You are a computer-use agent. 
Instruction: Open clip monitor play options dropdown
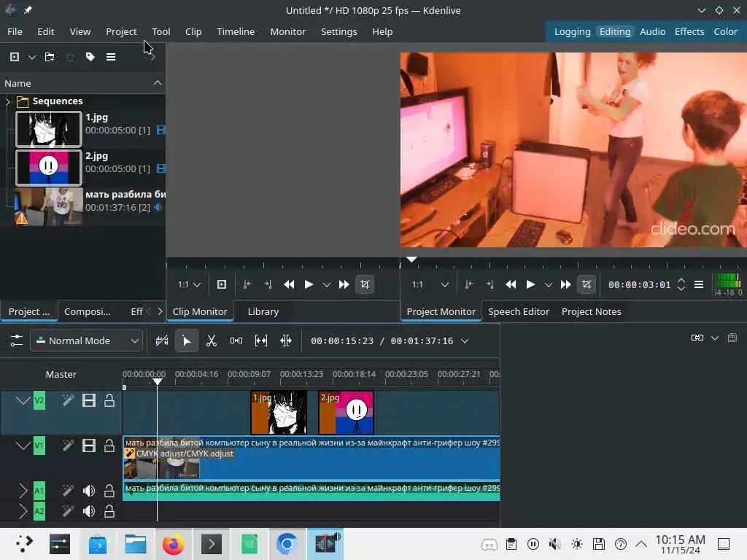326,285
